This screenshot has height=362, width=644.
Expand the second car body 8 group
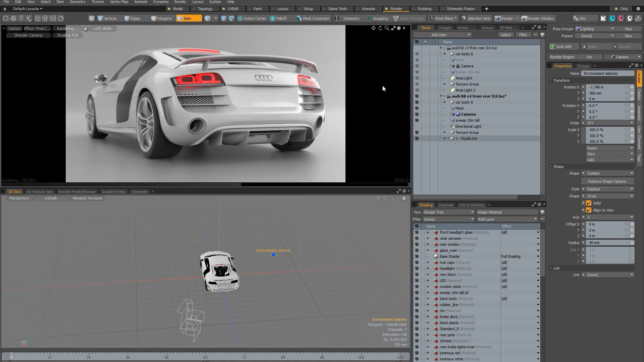[445, 102]
